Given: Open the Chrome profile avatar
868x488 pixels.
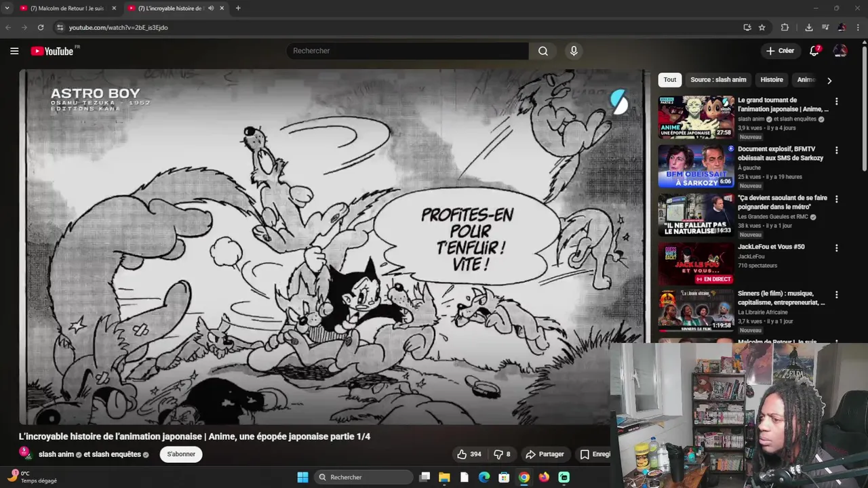Looking at the screenshot, I should [842, 27].
